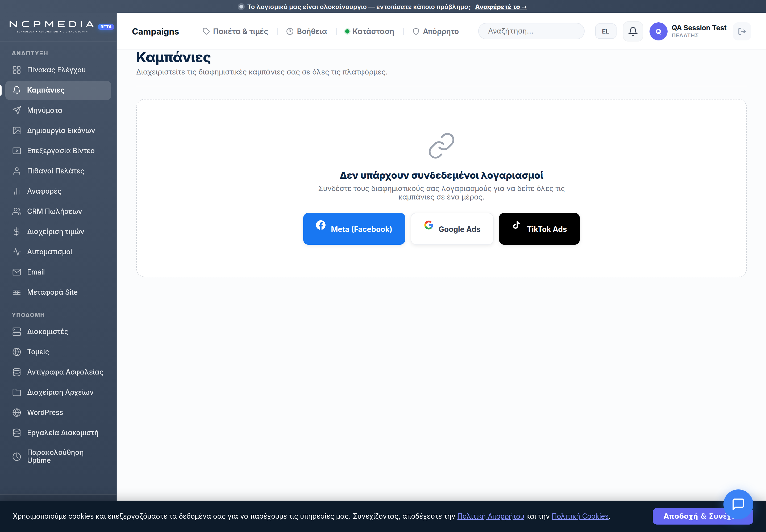This screenshot has height=532, width=766.
Task: Click the Αναφέρετέ το link in banner
Action: pyautogui.click(x=501, y=7)
